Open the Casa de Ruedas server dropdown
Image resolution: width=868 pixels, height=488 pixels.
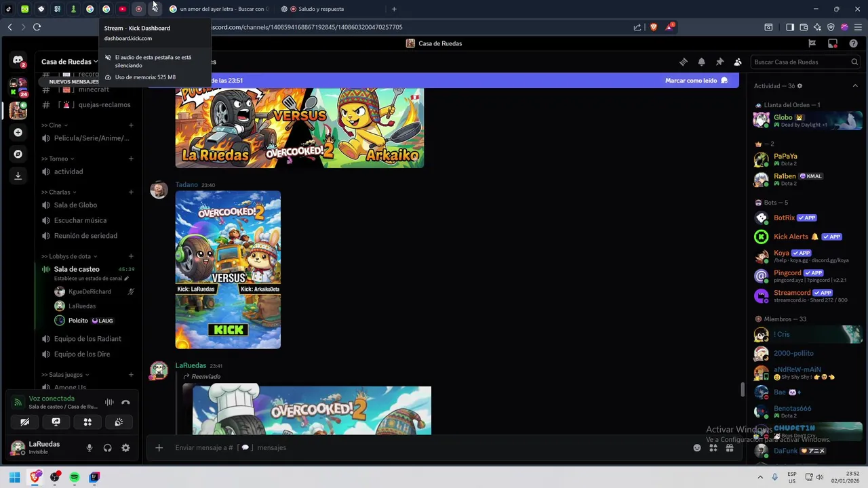tap(69, 62)
